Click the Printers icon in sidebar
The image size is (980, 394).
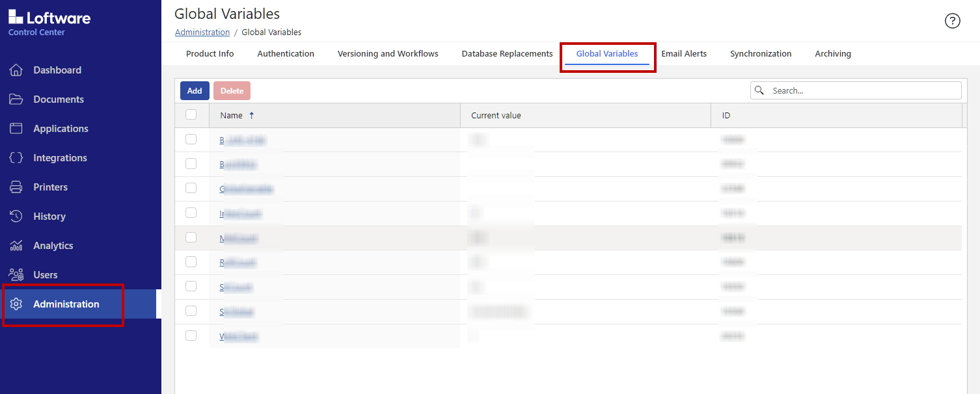[x=16, y=187]
